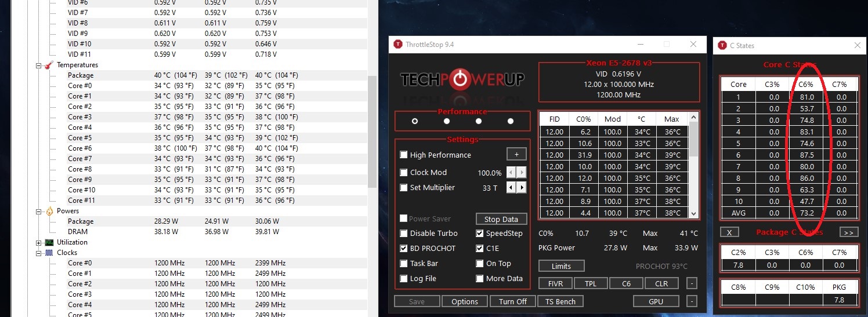Click the AVG row label in Core C States
Screen dimensions: 868x317
coord(738,213)
